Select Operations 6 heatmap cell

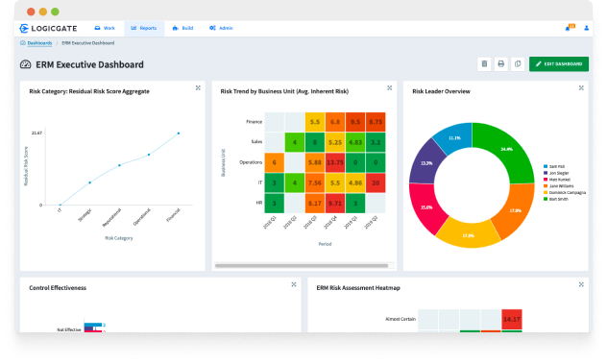coord(274,162)
